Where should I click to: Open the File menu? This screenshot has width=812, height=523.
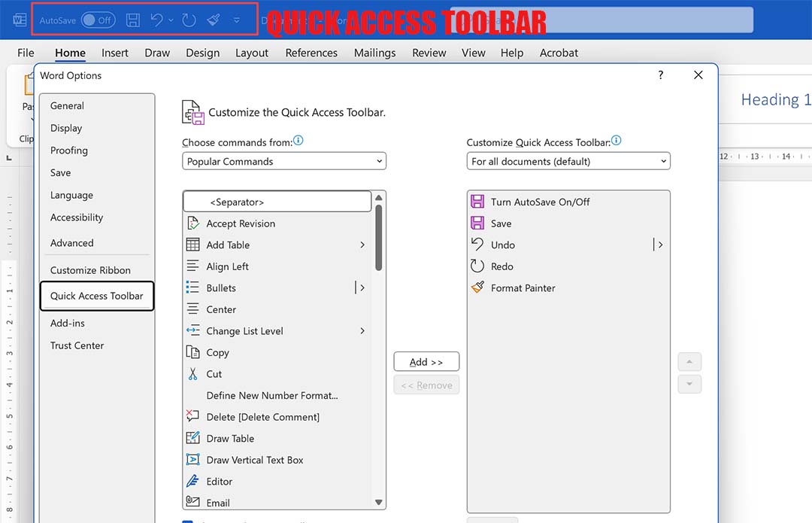[x=26, y=53]
